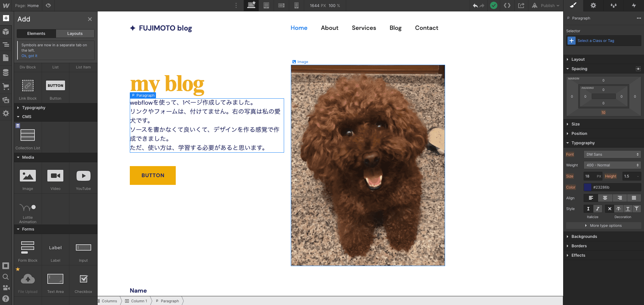Open the Pages panel icon
Image resolution: width=644 pixels, height=305 pixels.
coord(6,58)
